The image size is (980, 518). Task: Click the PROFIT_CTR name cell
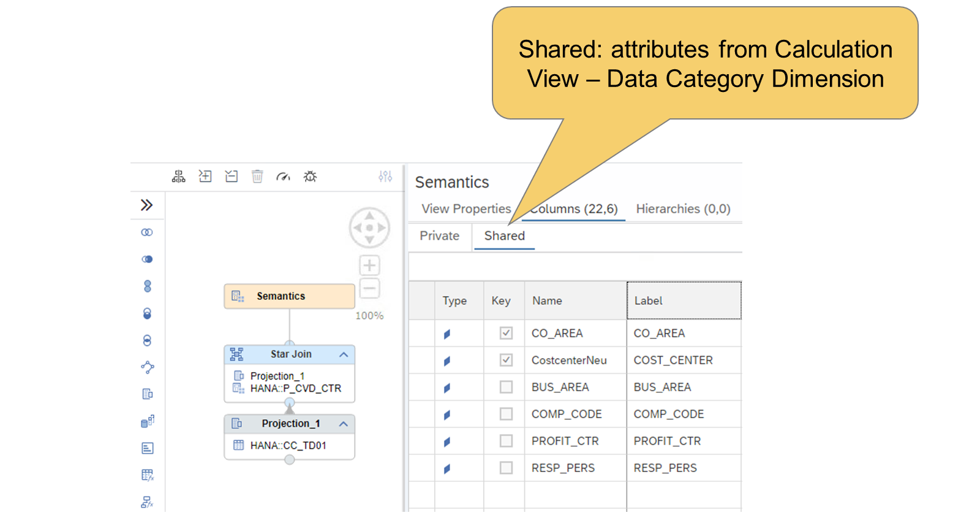(x=575, y=441)
